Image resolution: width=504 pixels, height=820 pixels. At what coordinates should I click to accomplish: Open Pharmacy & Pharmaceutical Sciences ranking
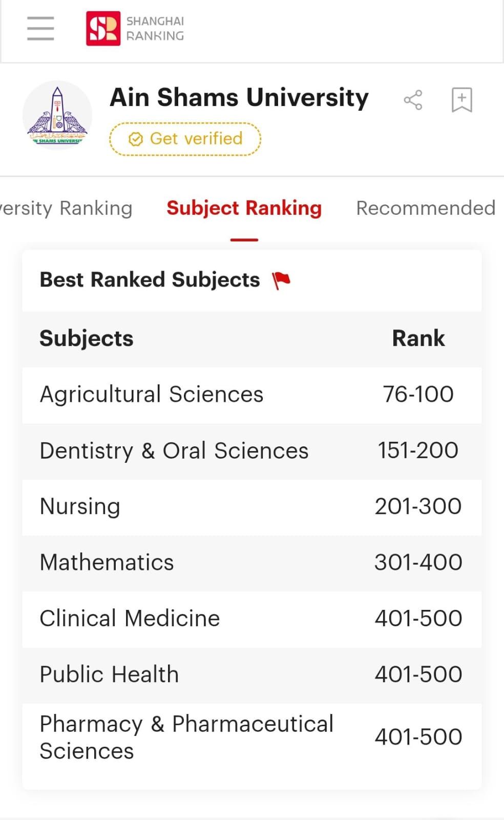point(252,738)
